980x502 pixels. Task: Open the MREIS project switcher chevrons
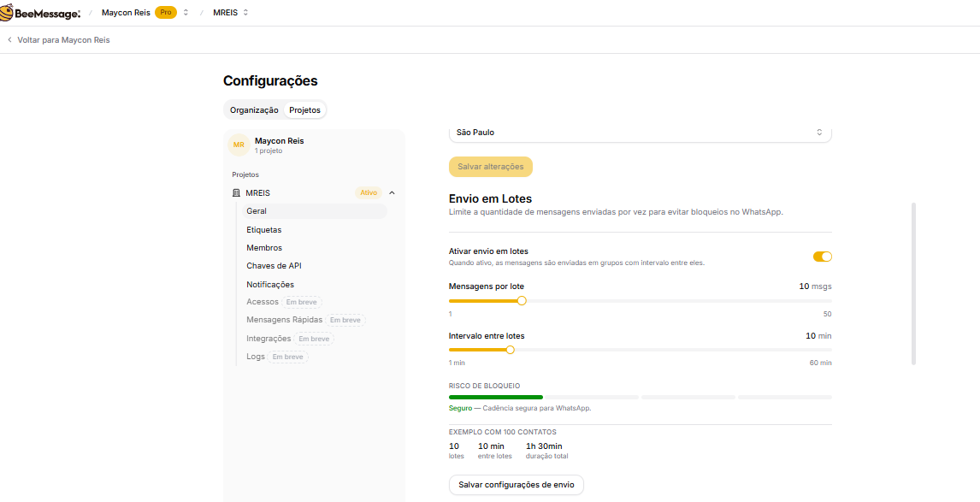click(245, 13)
